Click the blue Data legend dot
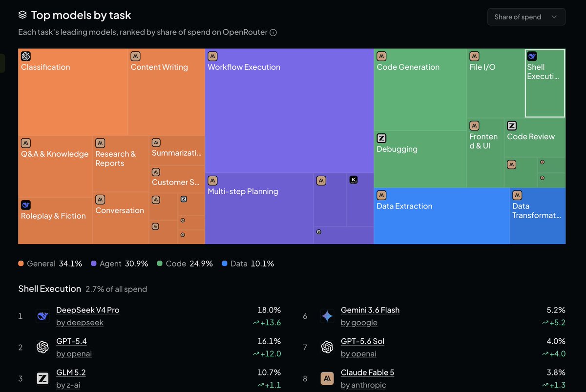The height and width of the screenshot is (392, 586). [225, 264]
